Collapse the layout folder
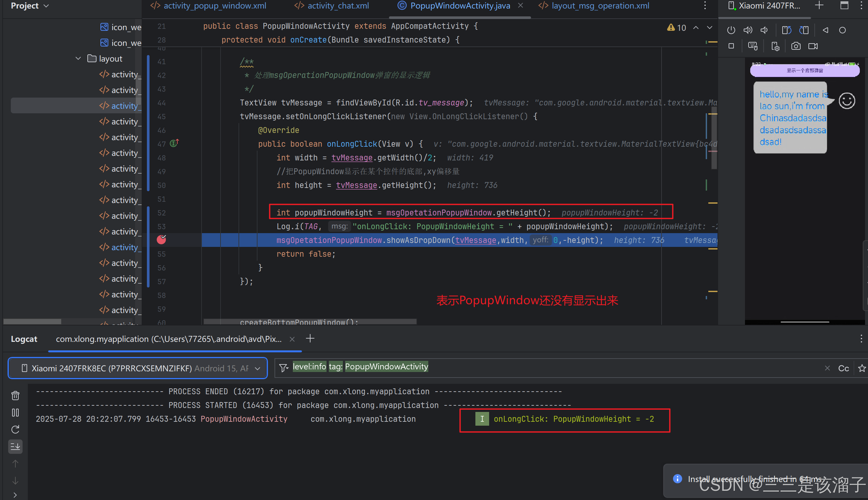 tap(78, 59)
